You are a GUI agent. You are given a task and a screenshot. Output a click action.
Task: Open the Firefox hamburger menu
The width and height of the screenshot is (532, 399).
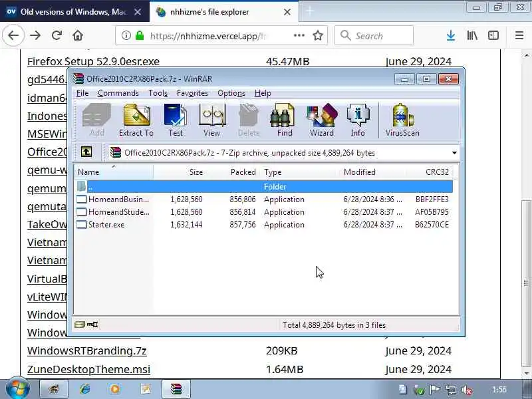pyautogui.click(x=519, y=35)
